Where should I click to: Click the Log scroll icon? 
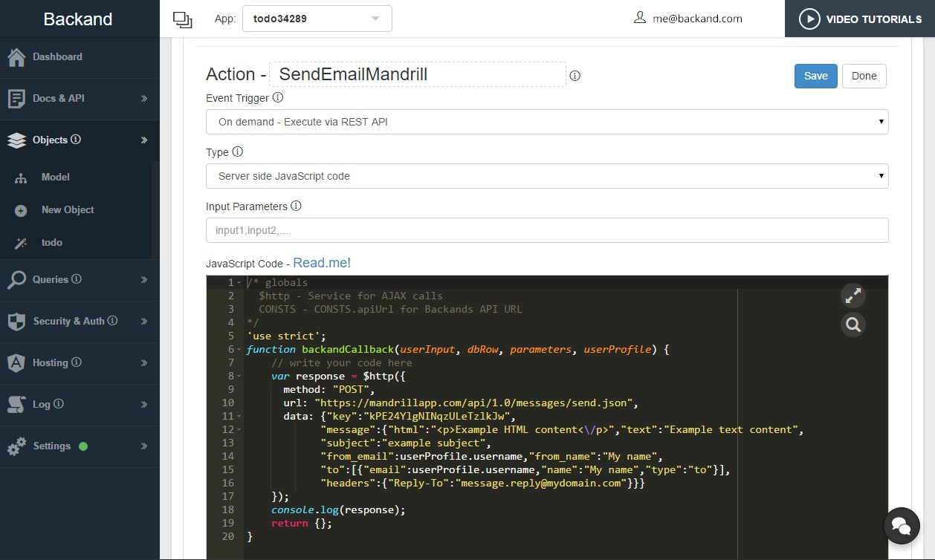pos(16,405)
